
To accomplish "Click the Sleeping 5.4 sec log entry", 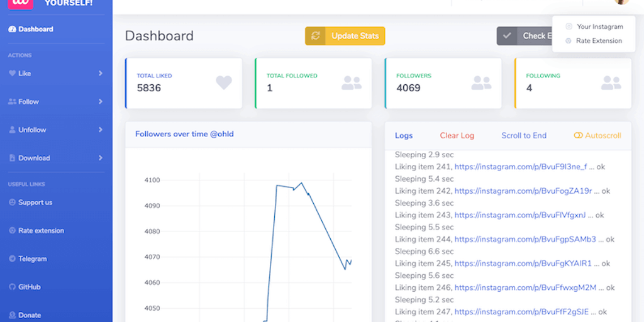I will [x=425, y=179].
